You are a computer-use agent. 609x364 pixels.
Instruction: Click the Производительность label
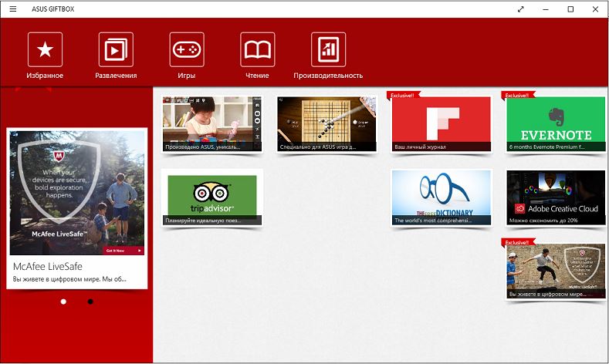tap(328, 76)
